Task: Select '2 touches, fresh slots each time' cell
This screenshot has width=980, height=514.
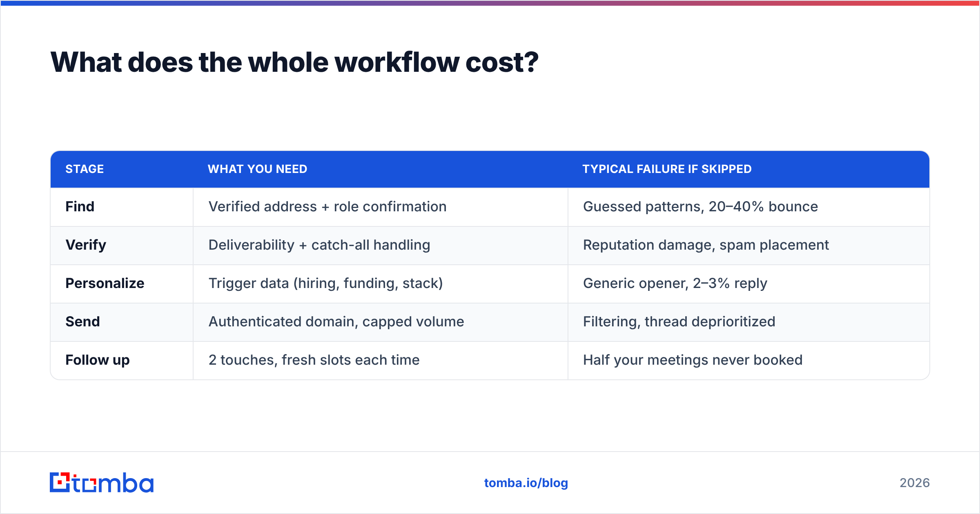Action: tap(381, 360)
